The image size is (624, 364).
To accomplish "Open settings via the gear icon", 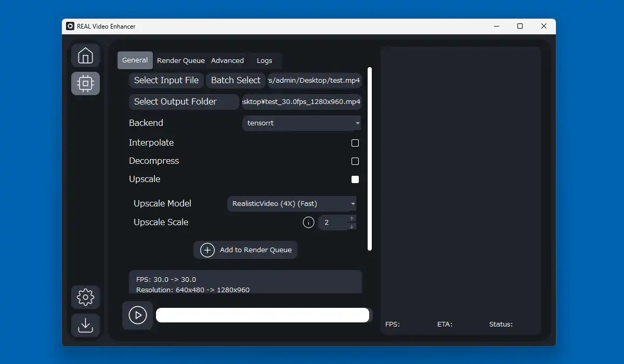I will click(85, 297).
